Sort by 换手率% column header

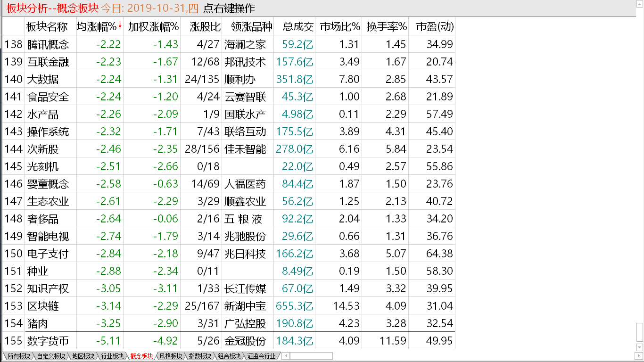tap(387, 27)
